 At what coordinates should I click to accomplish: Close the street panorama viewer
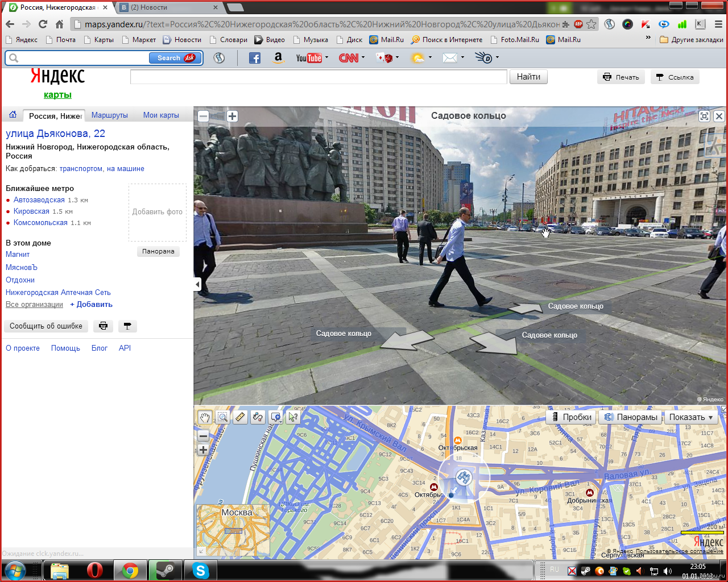pyautogui.click(x=719, y=116)
